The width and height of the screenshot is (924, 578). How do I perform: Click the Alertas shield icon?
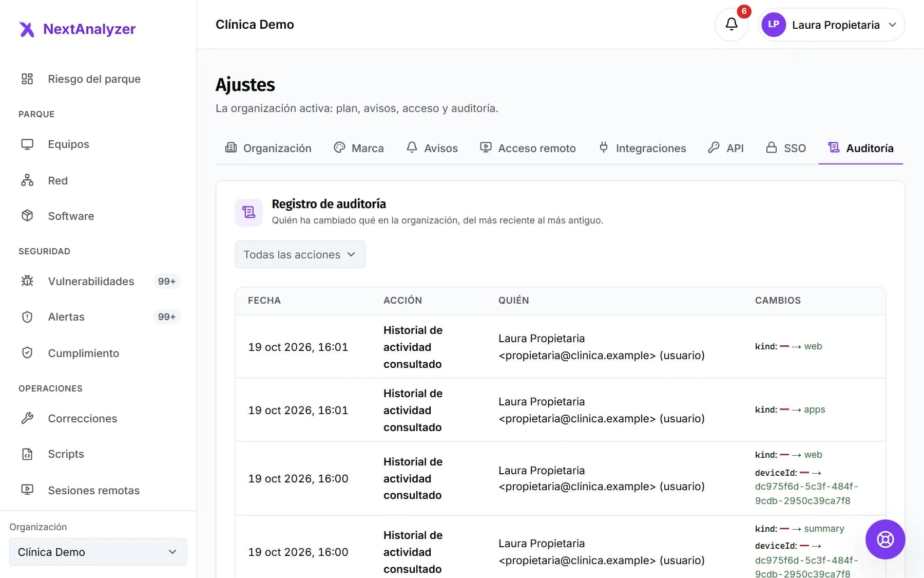[x=27, y=317]
